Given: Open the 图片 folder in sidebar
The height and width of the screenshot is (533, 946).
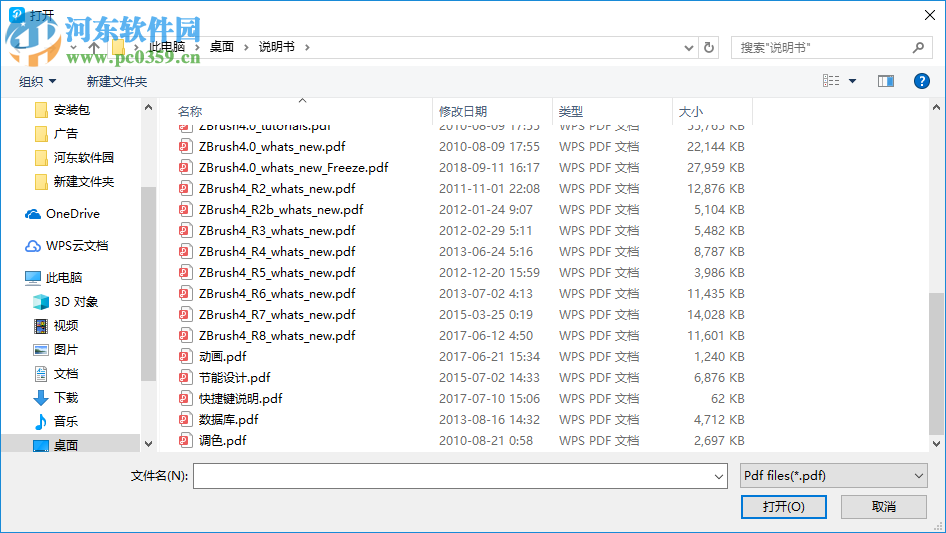Looking at the screenshot, I should pos(56,349).
